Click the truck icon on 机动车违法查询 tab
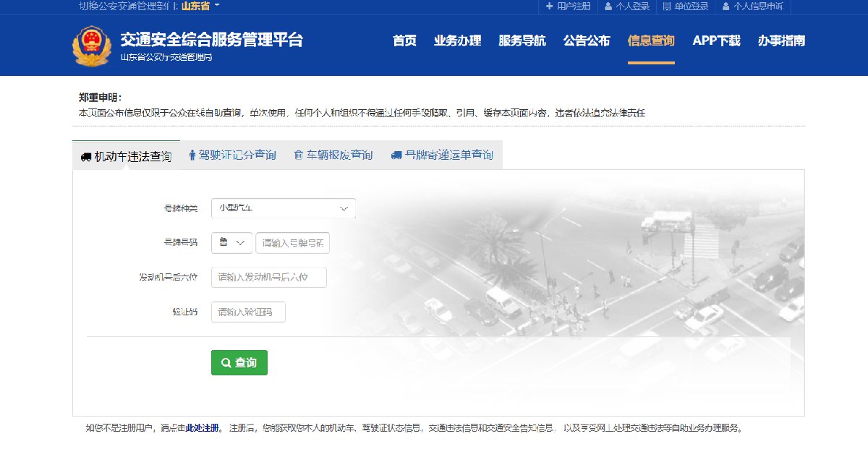 click(85, 156)
